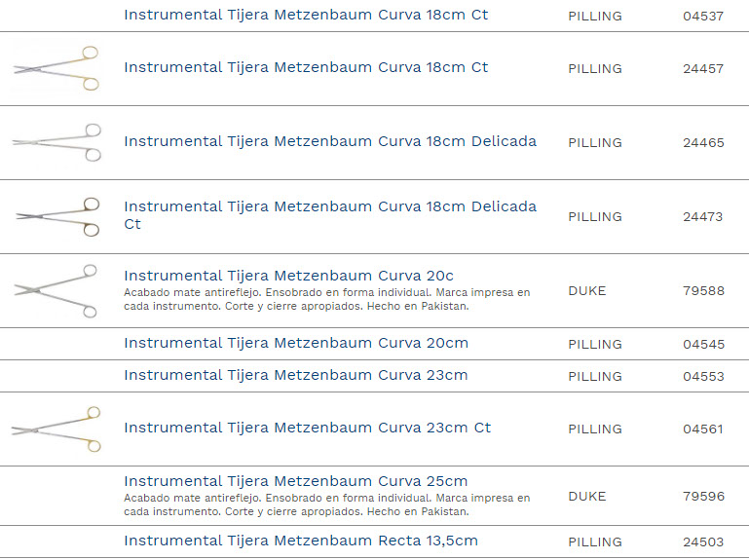Click the Tijera Metzenbaum Curva 20c title

[288, 277]
